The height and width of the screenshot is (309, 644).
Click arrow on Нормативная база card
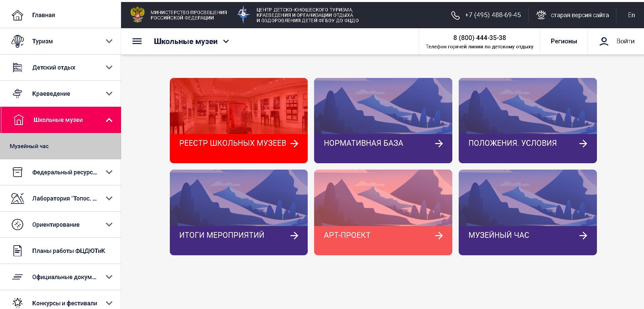[439, 144]
